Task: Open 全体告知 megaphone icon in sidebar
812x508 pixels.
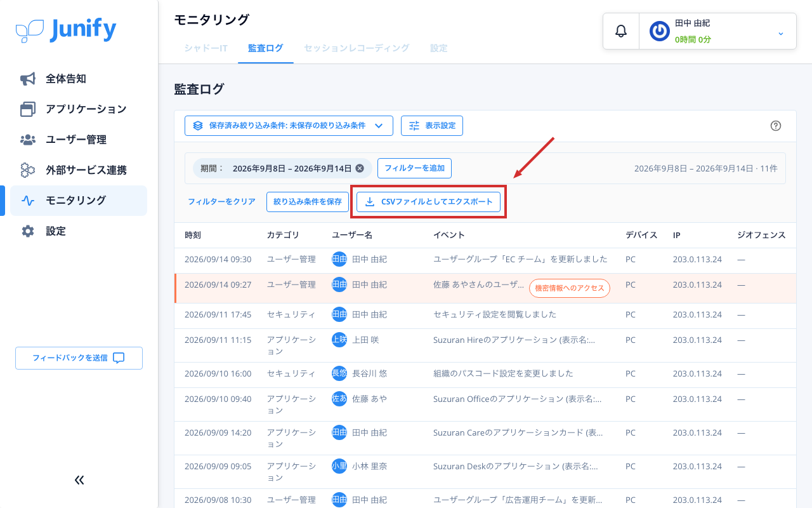Action: (x=28, y=79)
